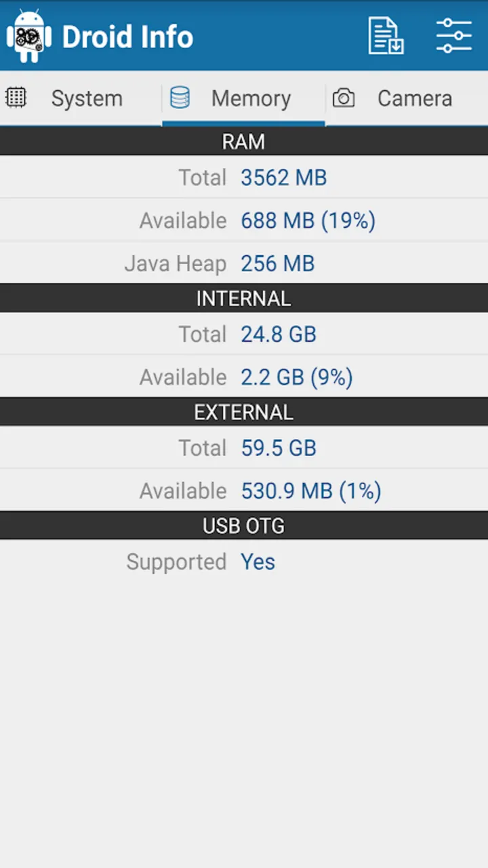
Task: Select the internal total 24.8 GB value
Action: click(x=279, y=334)
